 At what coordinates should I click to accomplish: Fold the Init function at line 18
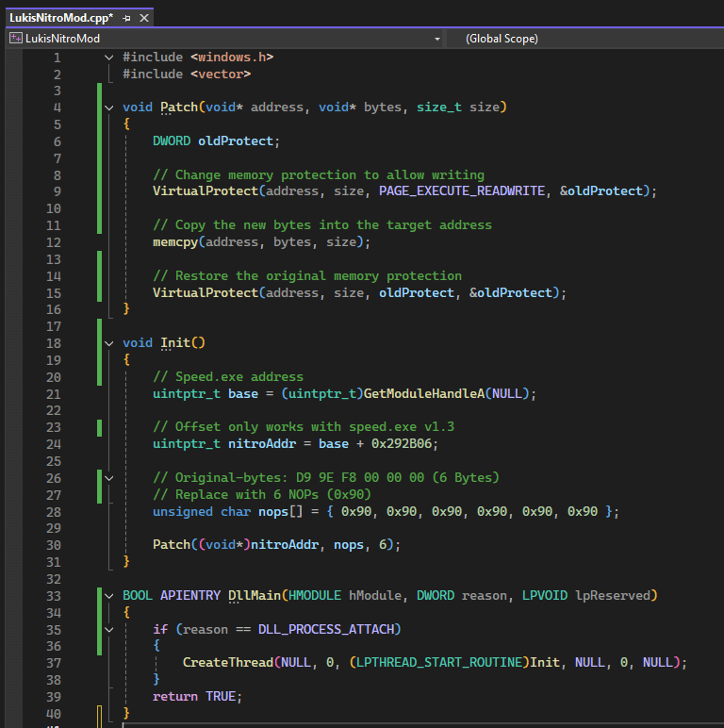109,343
